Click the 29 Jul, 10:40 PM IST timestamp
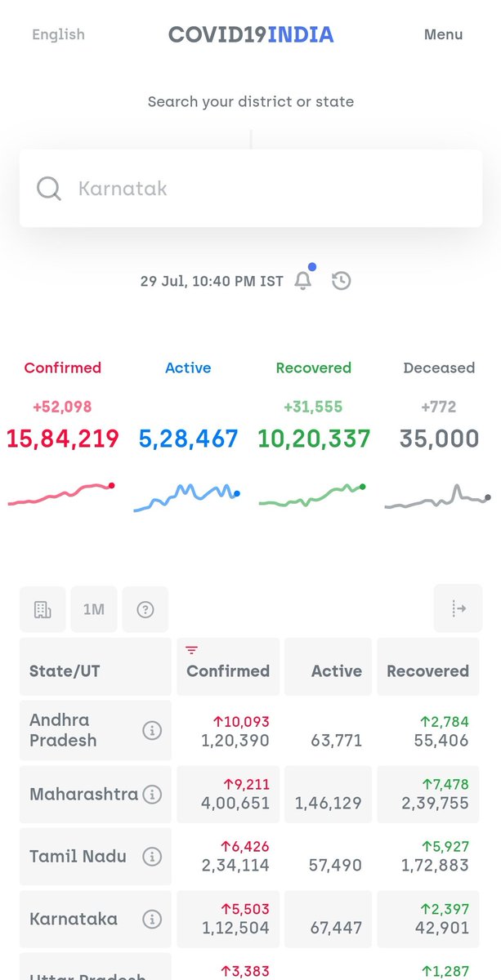 [x=212, y=281]
